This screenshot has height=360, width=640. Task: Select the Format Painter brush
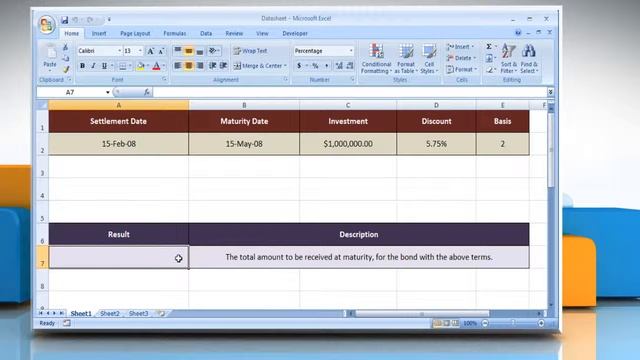pos(66,69)
